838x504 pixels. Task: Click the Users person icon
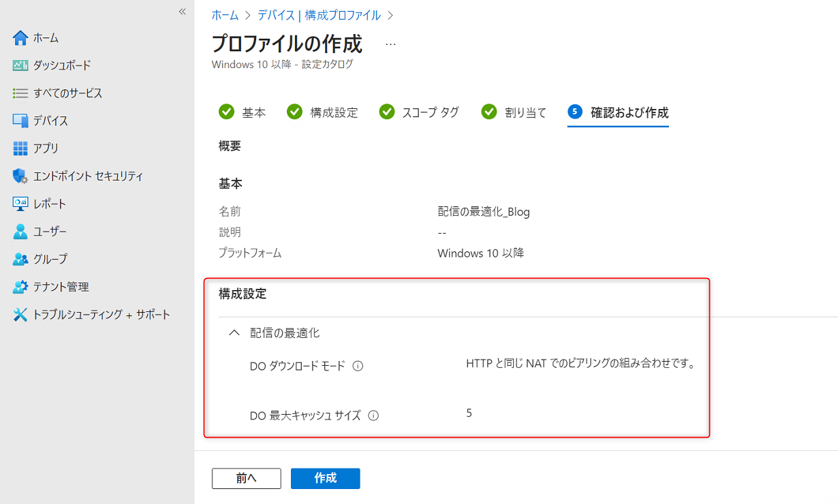(20, 232)
